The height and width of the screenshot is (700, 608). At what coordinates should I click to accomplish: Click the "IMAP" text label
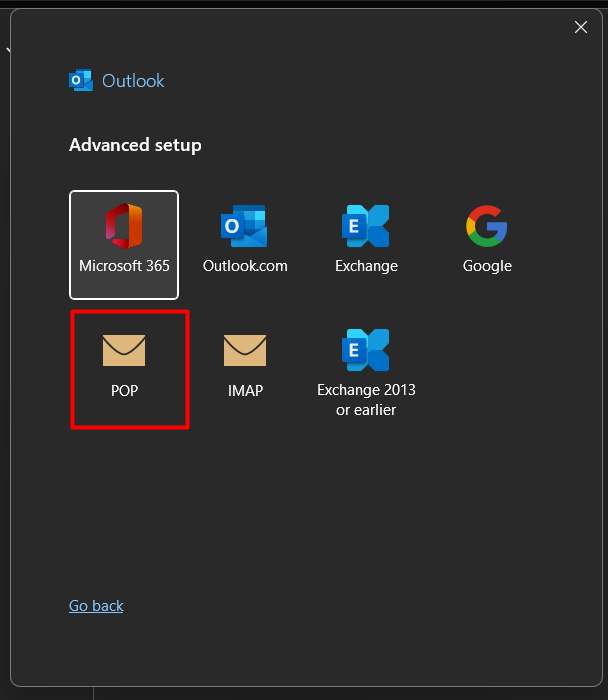245,390
